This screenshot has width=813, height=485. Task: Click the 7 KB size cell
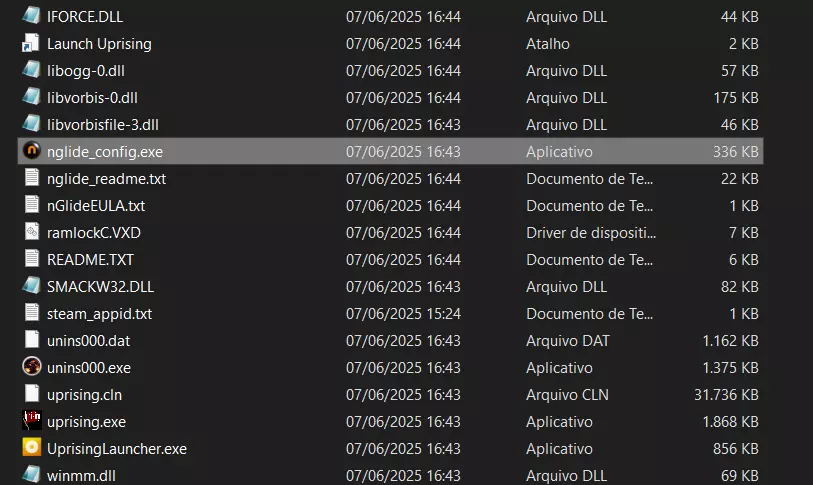pyautogui.click(x=744, y=232)
